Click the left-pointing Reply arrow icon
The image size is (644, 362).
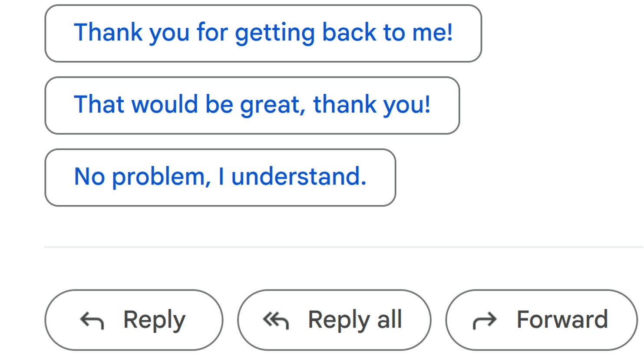tap(92, 321)
